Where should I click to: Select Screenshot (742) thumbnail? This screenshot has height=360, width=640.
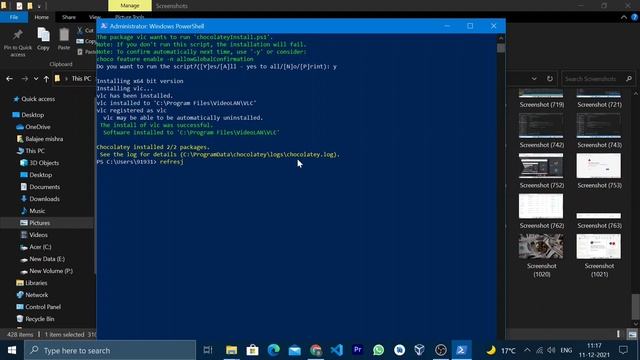click(541, 126)
